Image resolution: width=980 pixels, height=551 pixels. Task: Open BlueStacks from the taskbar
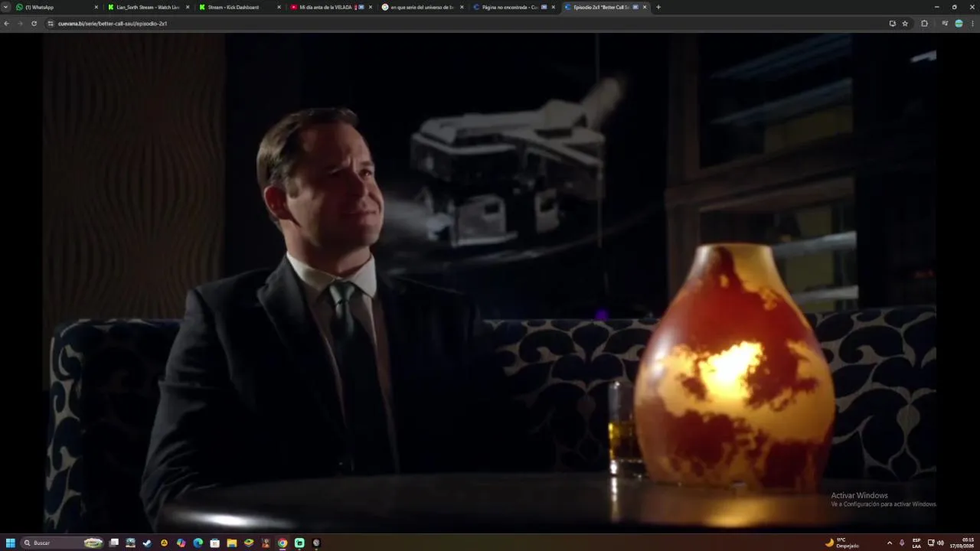click(x=249, y=543)
